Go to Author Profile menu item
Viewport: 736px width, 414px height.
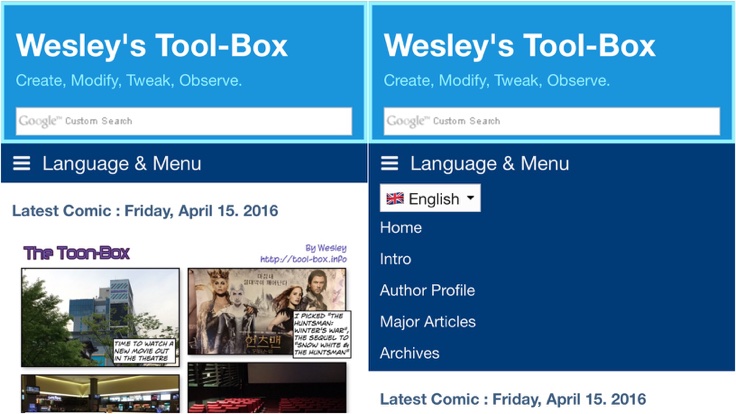(427, 291)
